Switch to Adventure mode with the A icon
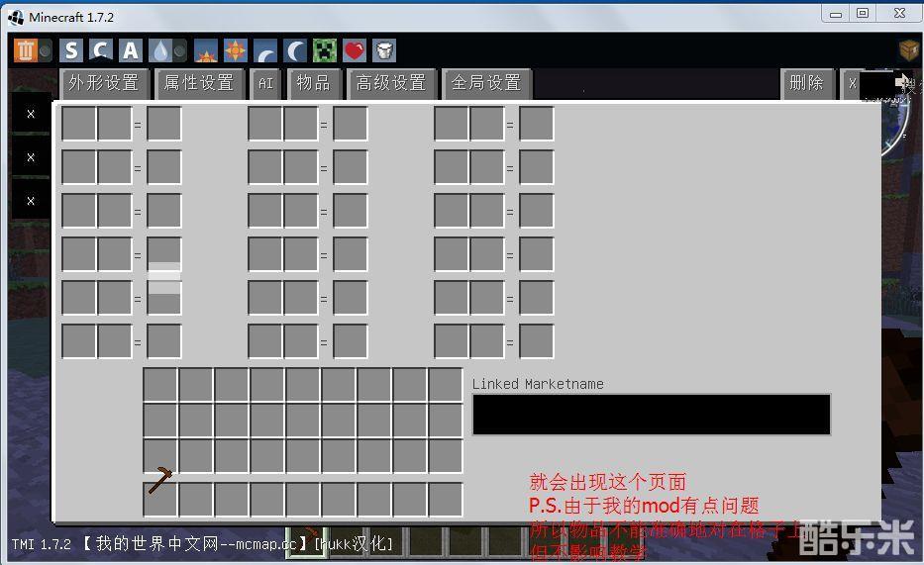Viewport: 924px width, 565px height. [x=131, y=50]
